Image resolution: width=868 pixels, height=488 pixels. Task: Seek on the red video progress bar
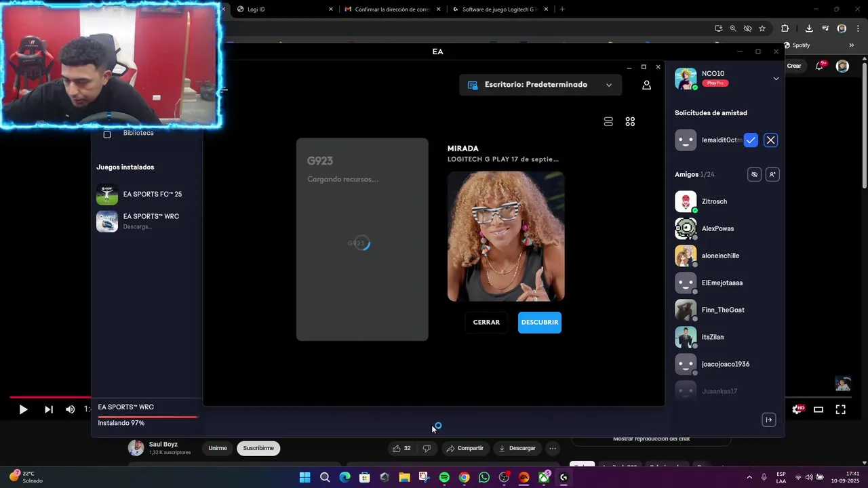tap(50, 397)
